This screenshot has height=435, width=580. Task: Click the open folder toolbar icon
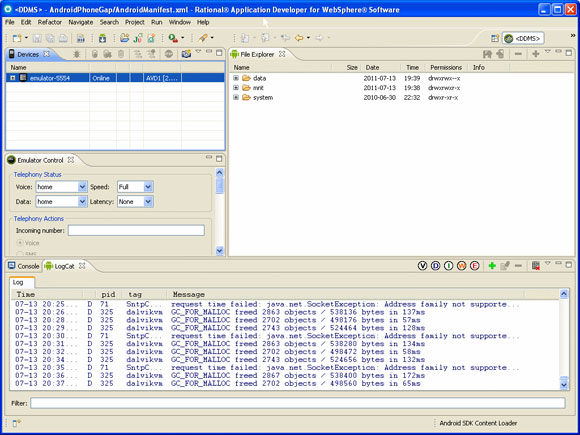pyautogui.click(x=125, y=38)
